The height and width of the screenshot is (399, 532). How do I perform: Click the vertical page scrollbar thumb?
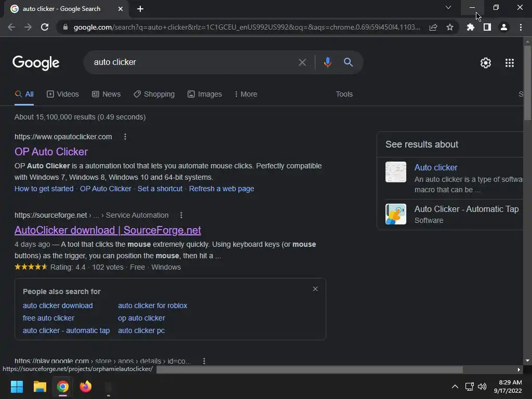(527, 83)
